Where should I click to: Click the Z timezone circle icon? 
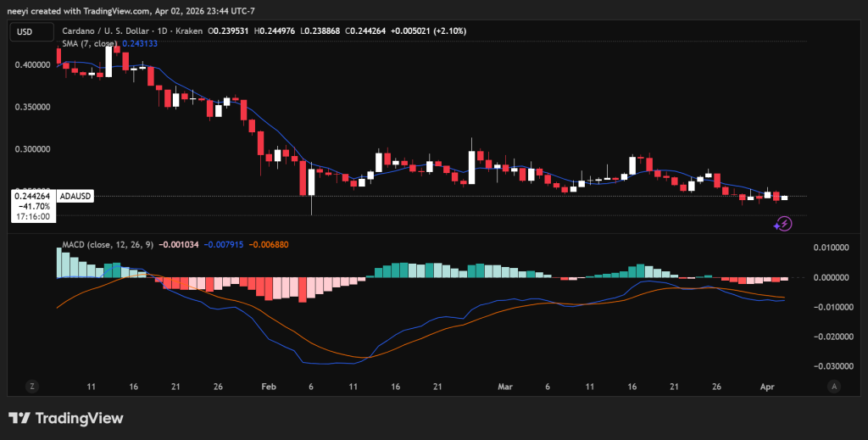[x=31, y=386]
